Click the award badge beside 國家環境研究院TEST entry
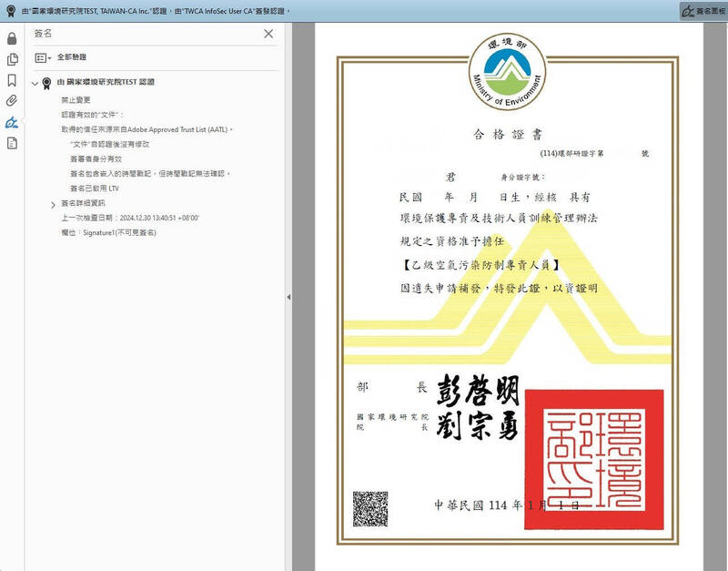 click(x=46, y=83)
